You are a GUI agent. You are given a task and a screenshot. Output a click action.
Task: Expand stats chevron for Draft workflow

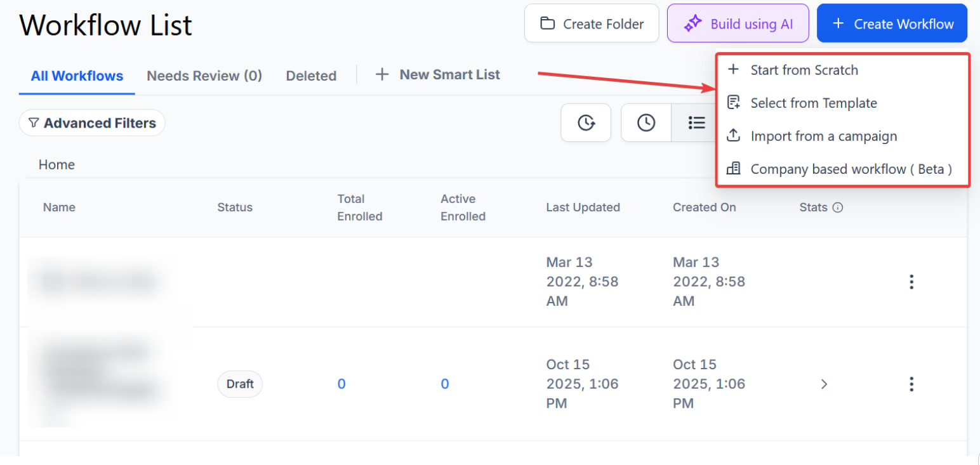pyautogui.click(x=824, y=384)
